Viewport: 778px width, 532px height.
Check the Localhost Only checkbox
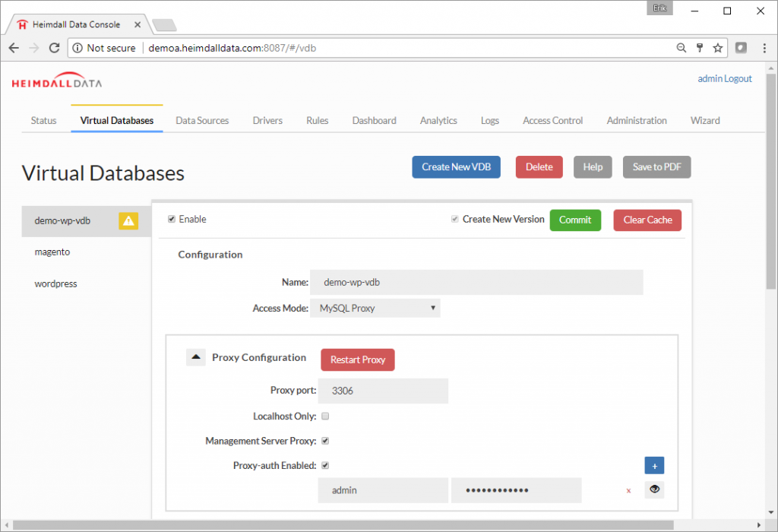click(x=325, y=416)
